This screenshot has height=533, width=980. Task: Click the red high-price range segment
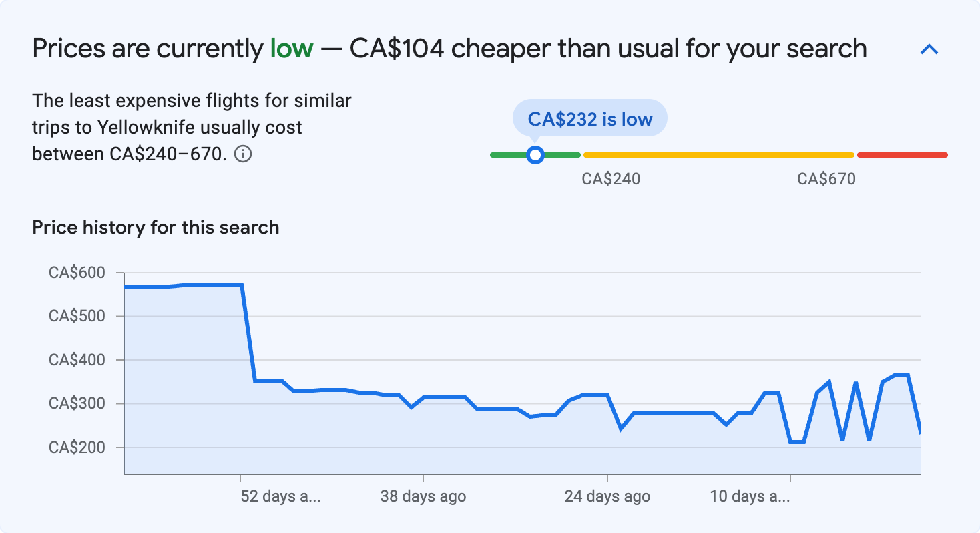coord(902,155)
